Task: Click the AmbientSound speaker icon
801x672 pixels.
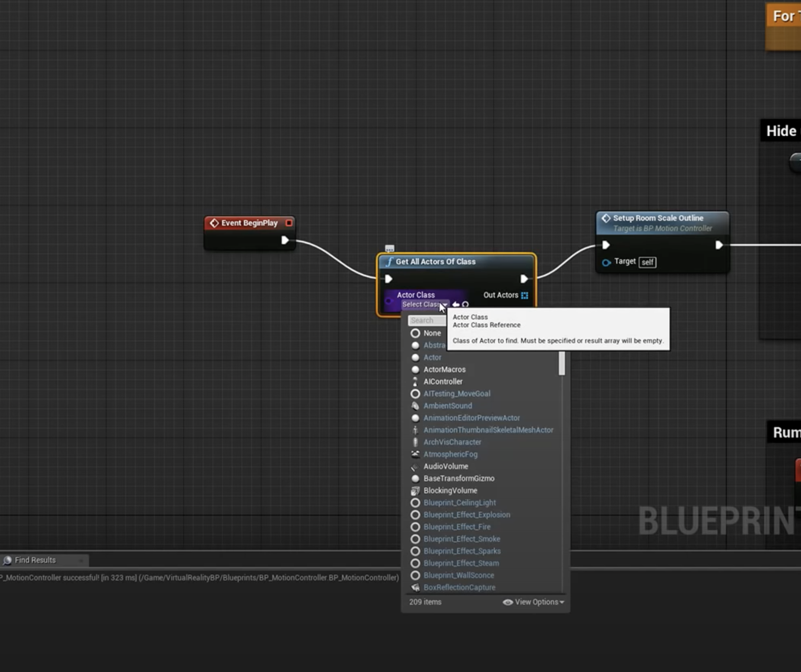Action: (415, 406)
